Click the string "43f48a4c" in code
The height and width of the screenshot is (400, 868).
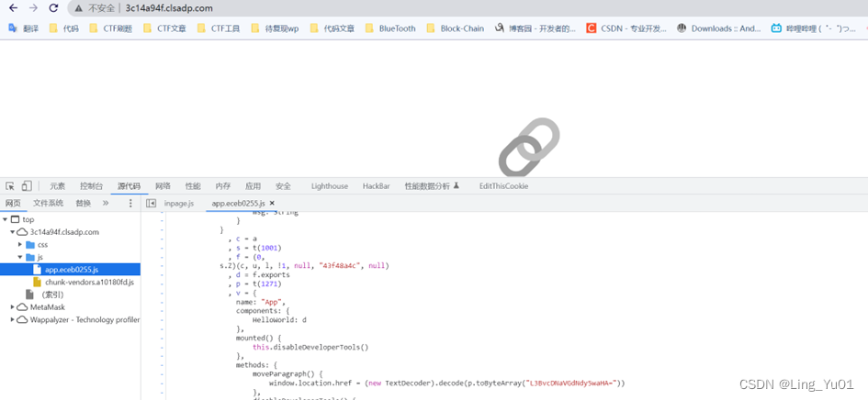pyautogui.click(x=338, y=265)
